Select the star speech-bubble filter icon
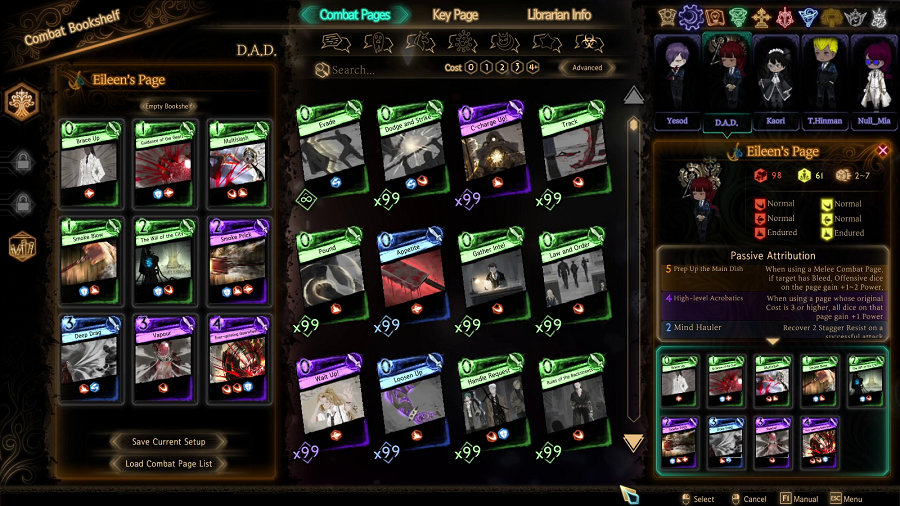Screen dimensions: 900x506 click(546, 42)
